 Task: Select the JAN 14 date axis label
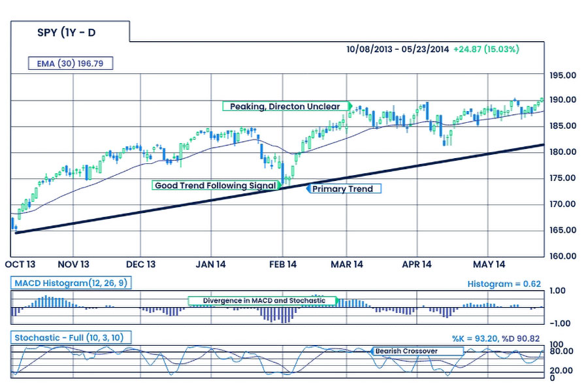(211, 265)
